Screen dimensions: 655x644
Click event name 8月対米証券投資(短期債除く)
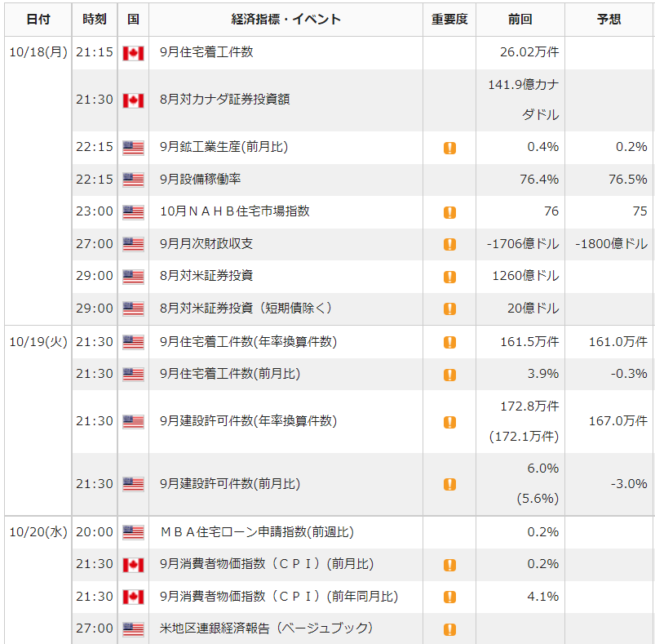pyautogui.click(x=246, y=308)
